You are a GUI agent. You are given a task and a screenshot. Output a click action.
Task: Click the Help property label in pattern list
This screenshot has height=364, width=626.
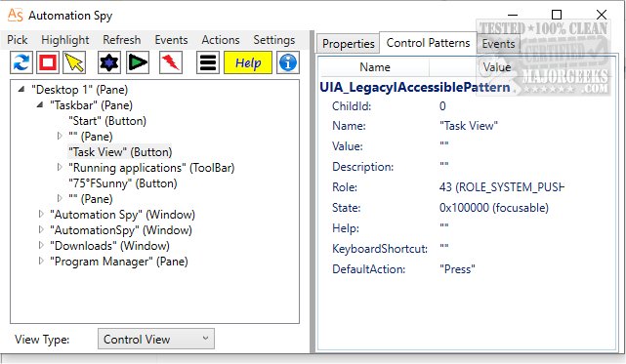click(x=346, y=228)
